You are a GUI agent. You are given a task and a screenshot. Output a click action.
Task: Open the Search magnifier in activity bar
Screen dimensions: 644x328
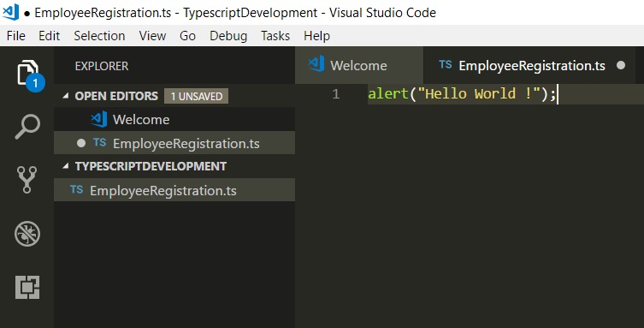27,127
